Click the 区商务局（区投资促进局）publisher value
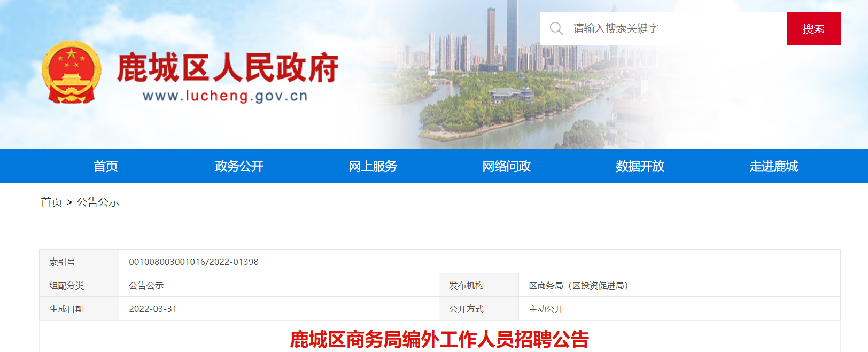 (x=578, y=285)
